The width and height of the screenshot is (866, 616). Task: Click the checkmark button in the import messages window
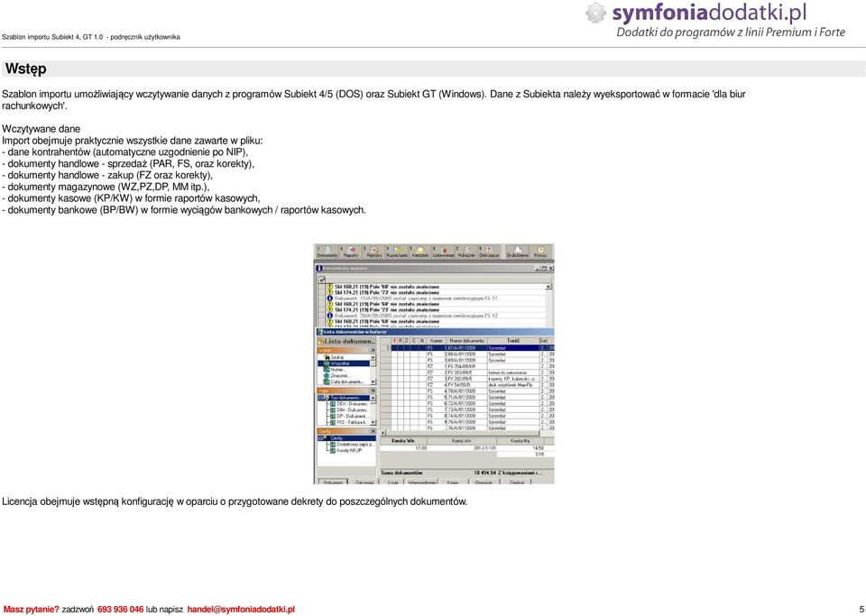321,280
